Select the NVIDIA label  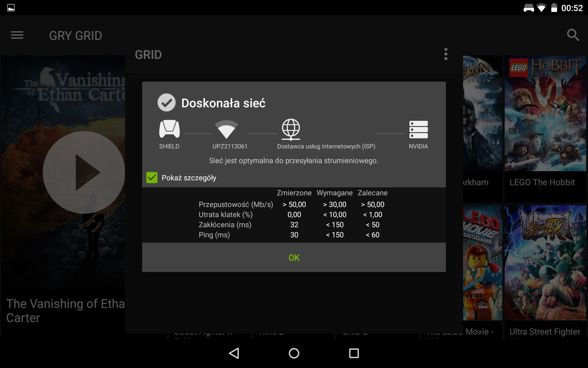coord(418,146)
